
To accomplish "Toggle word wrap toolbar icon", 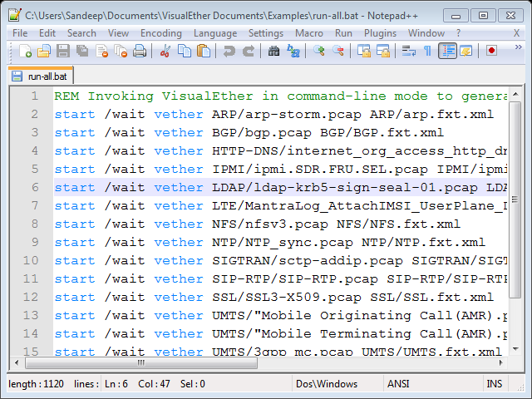I will [x=408, y=51].
